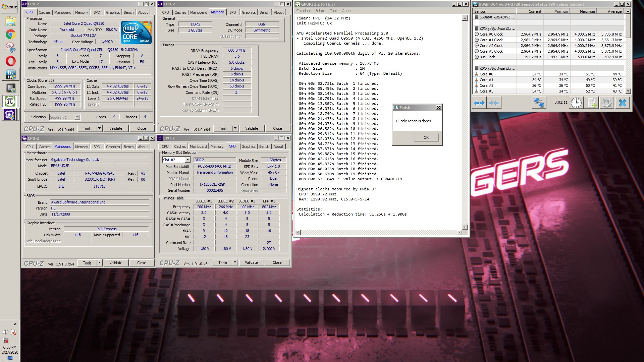The height and width of the screenshot is (362, 644).
Task: Open Action Center flag icon in the tray
Action: (14, 332)
